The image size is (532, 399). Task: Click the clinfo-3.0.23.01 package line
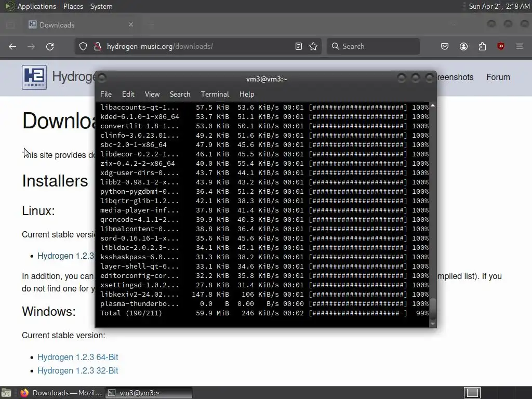[264, 136]
